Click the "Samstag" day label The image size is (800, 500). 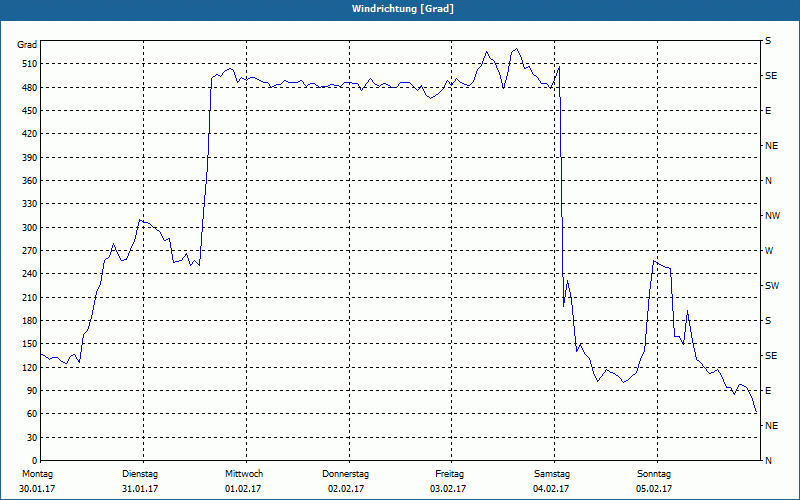552,474
